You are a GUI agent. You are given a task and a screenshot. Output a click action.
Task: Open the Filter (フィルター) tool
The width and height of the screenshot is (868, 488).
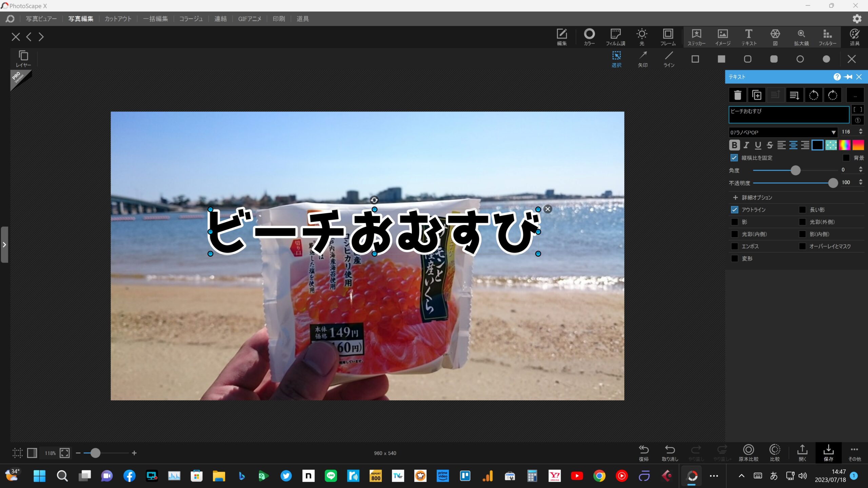pos(827,37)
